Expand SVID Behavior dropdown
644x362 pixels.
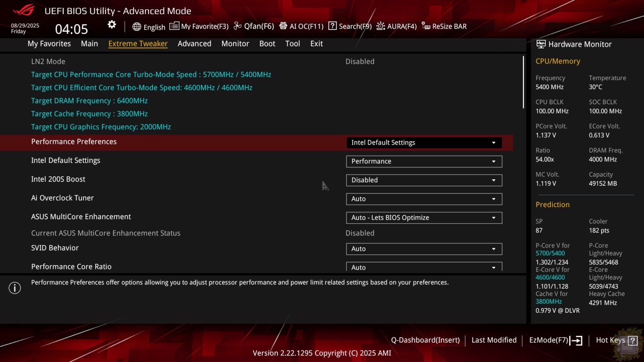(x=424, y=249)
